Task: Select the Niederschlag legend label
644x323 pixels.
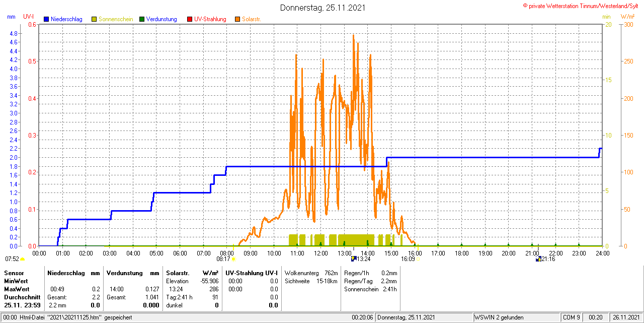Action: click(x=66, y=19)
